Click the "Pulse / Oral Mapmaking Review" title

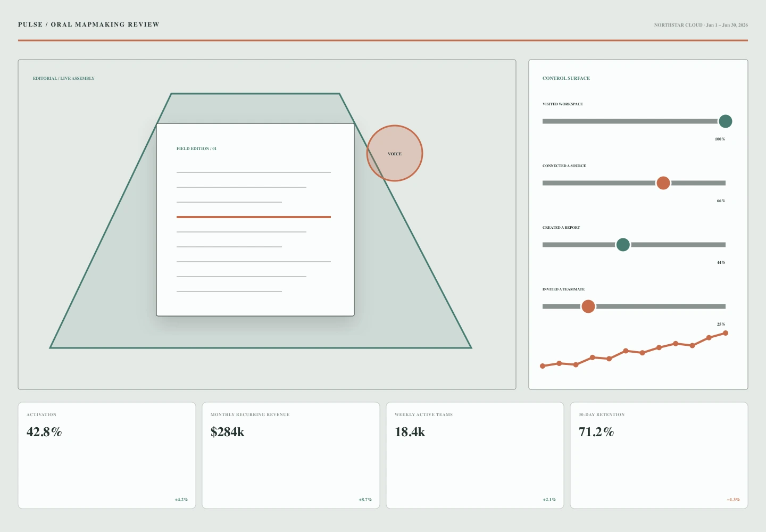[89, 24]
